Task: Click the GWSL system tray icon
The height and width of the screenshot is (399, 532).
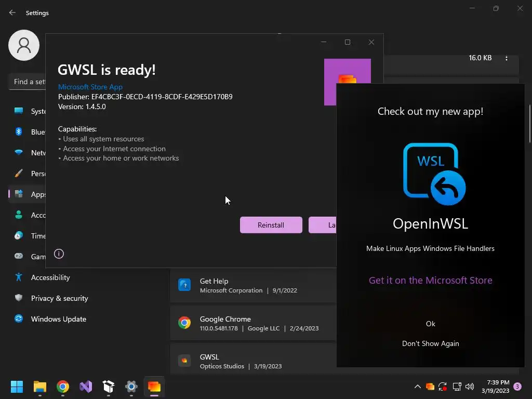Action: 430,387
